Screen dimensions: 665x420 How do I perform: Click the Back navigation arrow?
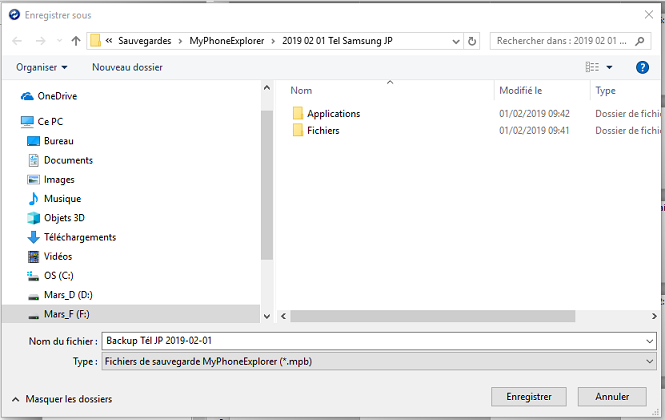point(17,41)
